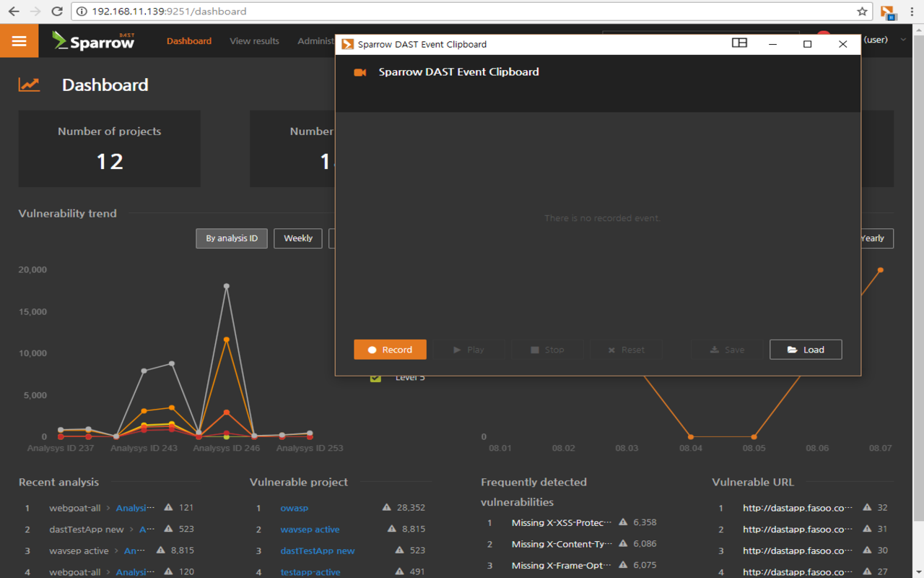Click the orange data point at 08.07
Image resolution: width=924 pixels, height=578 pixels.
[x=881, y=270]
